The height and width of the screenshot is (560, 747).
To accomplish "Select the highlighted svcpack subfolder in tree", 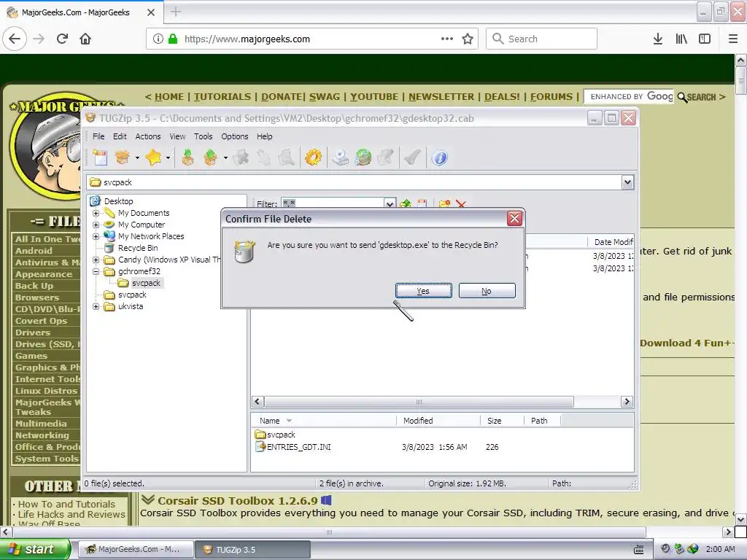I will tap(146, 283).
